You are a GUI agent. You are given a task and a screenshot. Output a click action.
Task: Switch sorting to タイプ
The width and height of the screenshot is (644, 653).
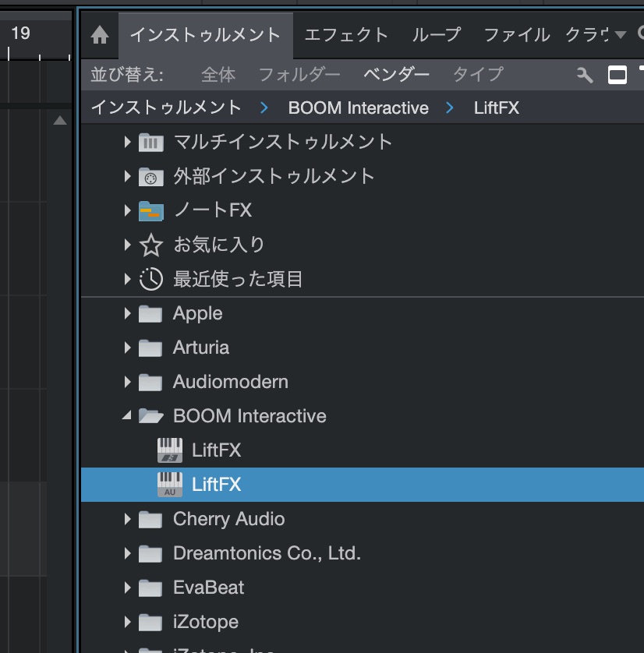[x=477, y=75]
